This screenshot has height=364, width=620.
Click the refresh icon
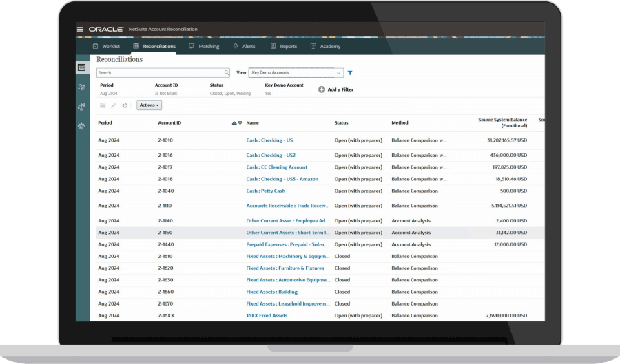click(125, 105)
